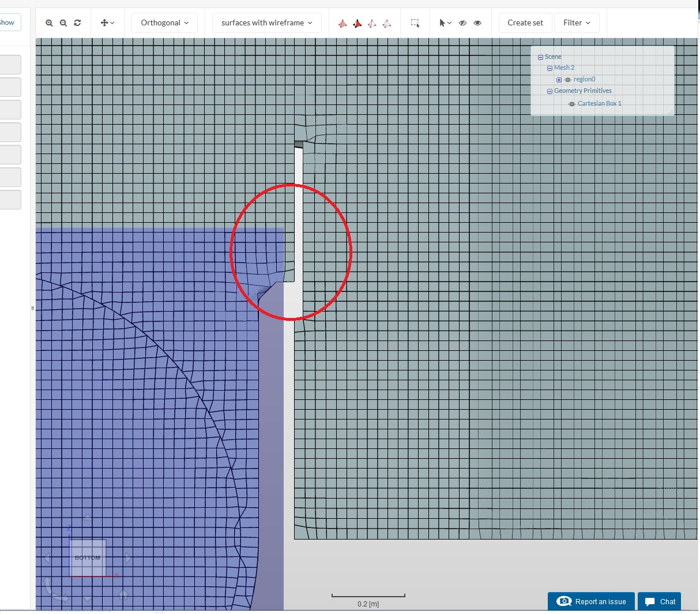The width and height of the screenshot is (700, 614).
Task: Toggle visibility of region0 in scene tree
Action: coord(567,79)
